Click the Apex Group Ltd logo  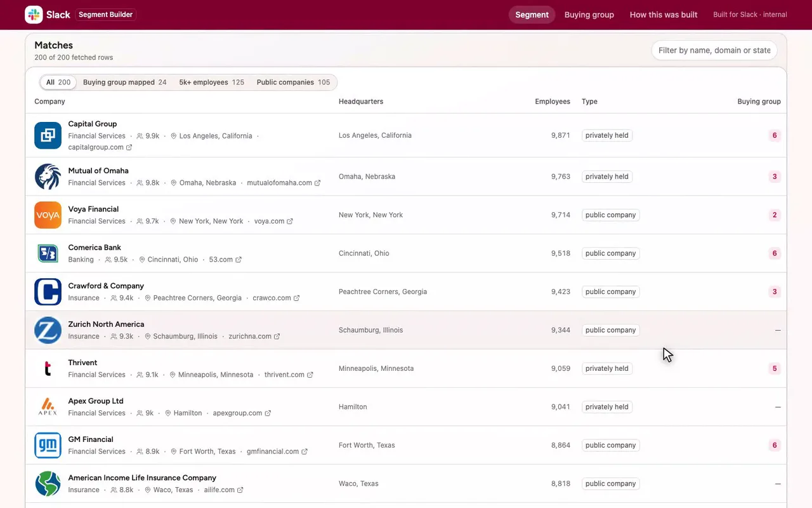click(x=48, y=407)
